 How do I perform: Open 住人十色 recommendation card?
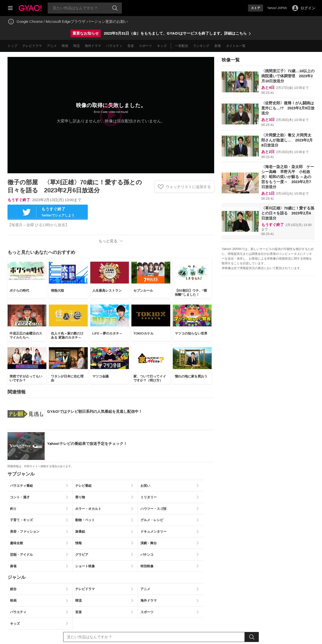(68, 321)
